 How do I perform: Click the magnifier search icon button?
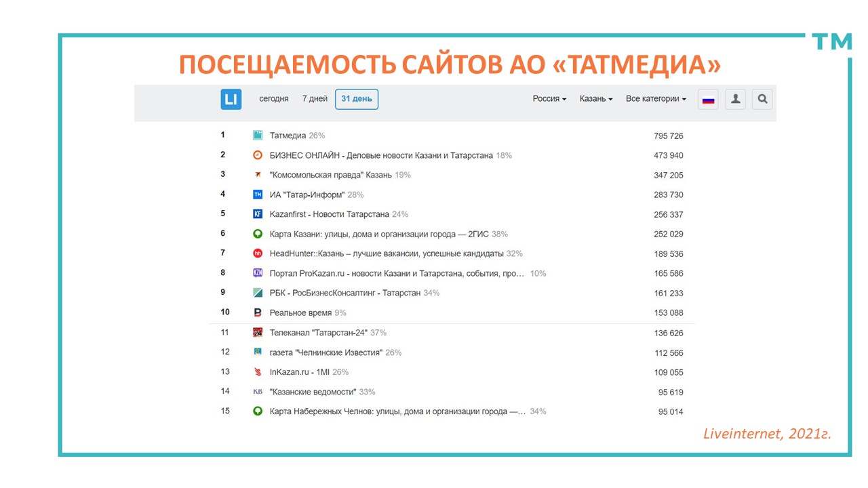(762, 100)
